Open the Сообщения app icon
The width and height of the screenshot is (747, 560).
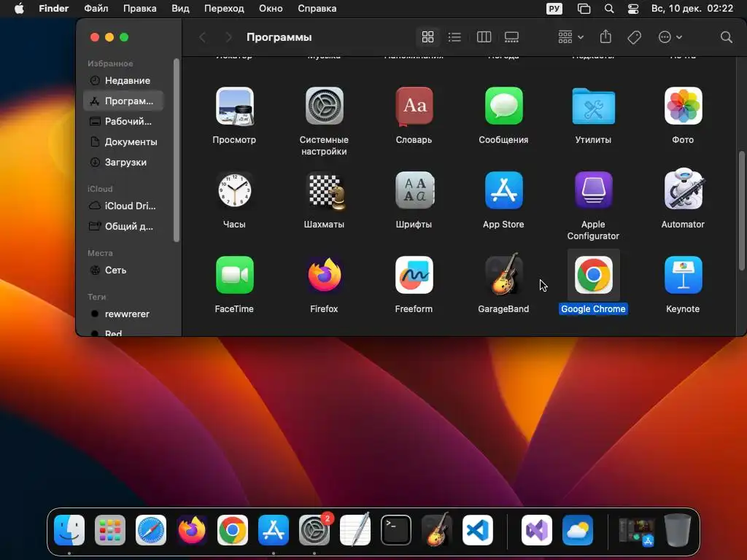pyautogui.click(x=503, y=106)
